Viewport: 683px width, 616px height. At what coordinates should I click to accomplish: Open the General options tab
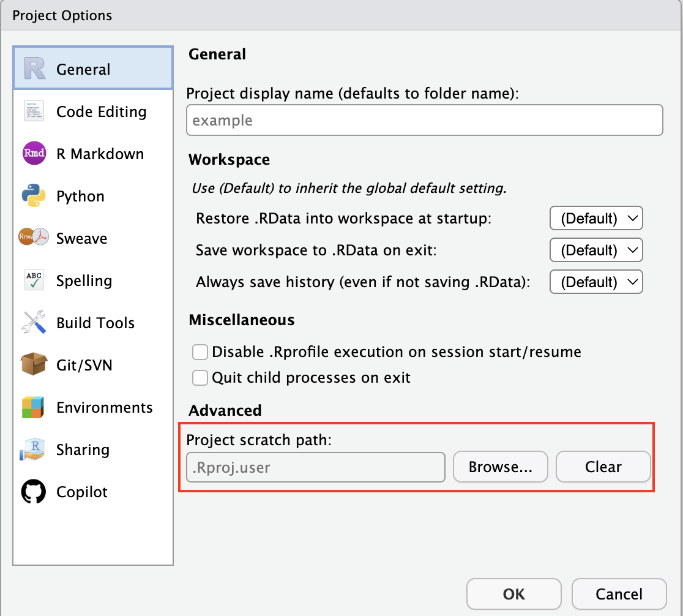[93, 68]
